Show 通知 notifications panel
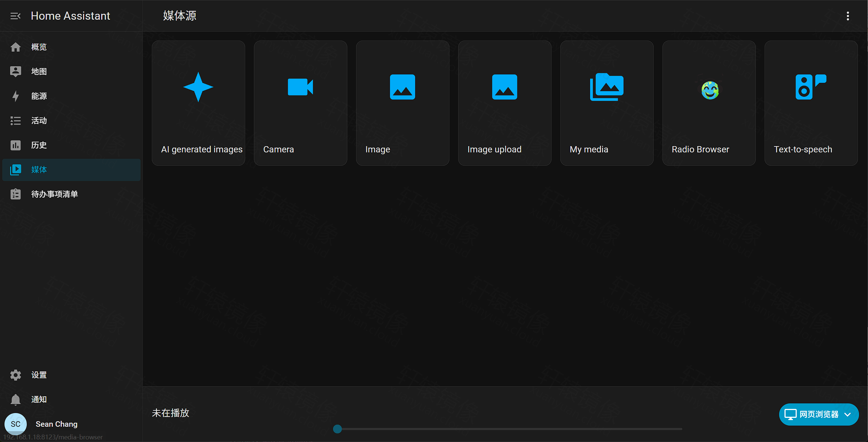 (71, 399)
